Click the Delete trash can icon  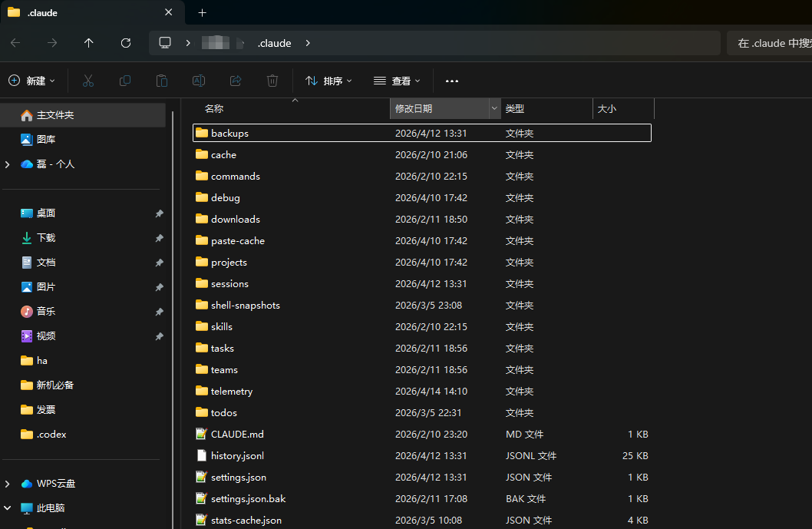click(x=272, y=81)
